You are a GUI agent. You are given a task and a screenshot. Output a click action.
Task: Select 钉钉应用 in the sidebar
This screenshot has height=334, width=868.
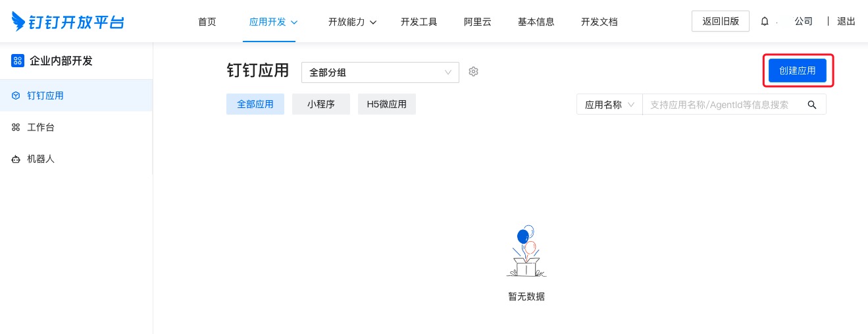pyautogui.click(x=76, y=96)
